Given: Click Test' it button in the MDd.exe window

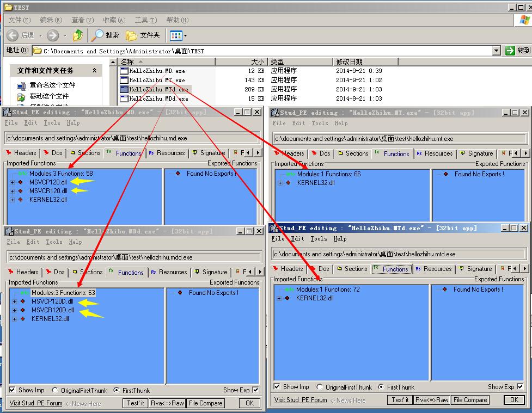Looking at the screenshot, I should (x=136, y=403).
